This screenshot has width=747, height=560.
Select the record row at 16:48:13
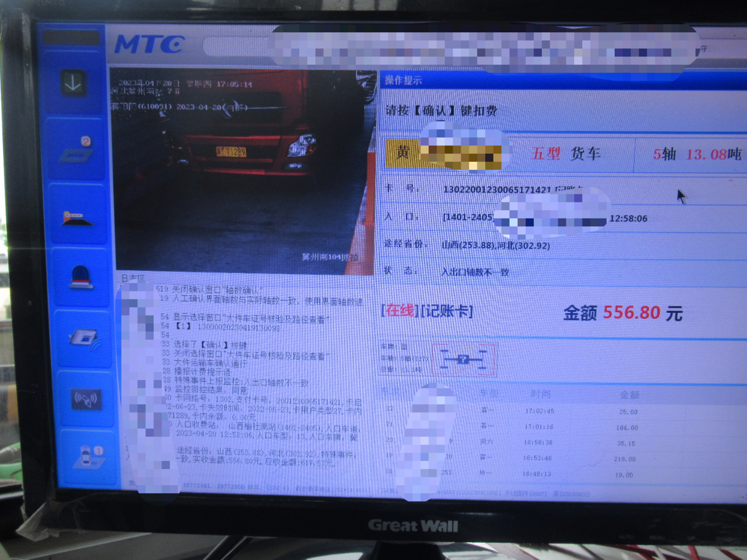561,474
